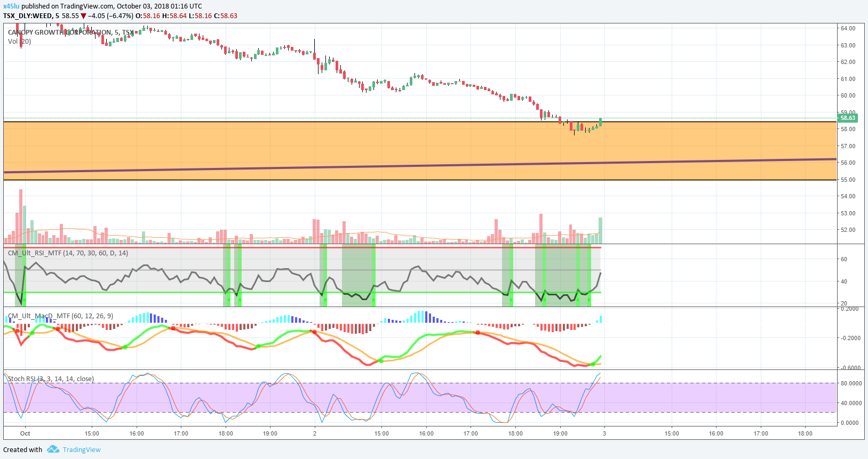Screen dimensions: 868x459
Task: Click the 56.00 price axis label
Action: 848,163
